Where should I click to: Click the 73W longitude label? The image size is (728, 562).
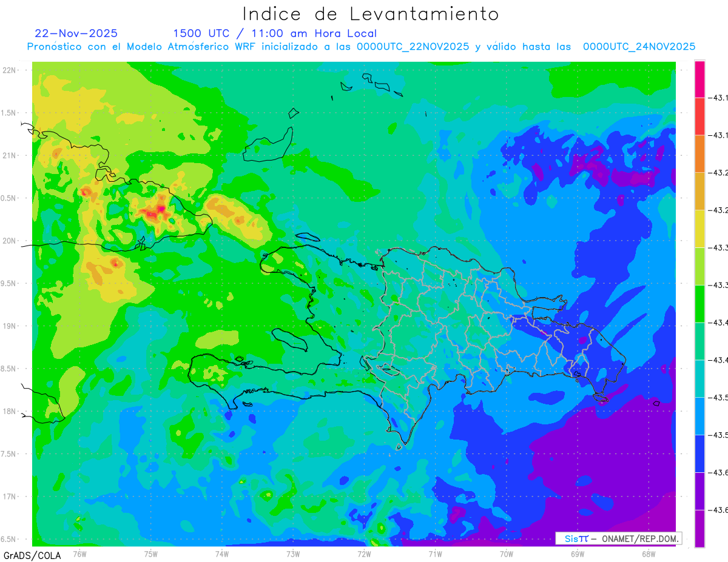pos(292,554)
